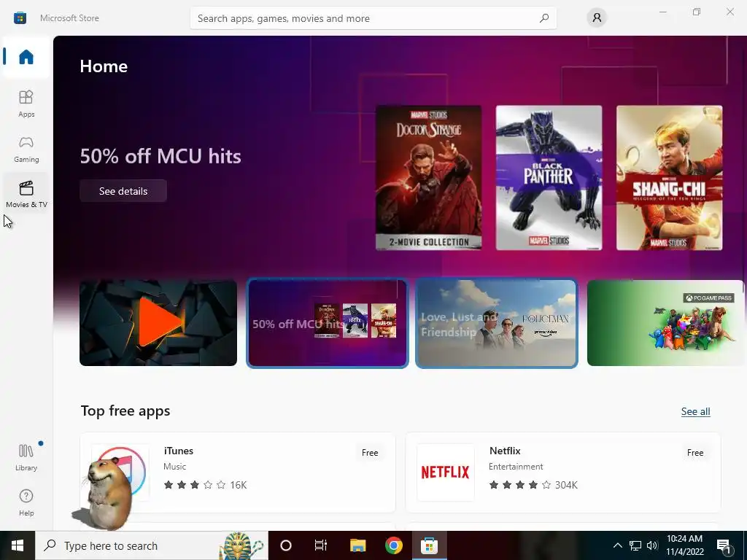Select the Love, Lust and Friendship banner
The height and width of the screenshot is (560, 747).
point(497,323)
